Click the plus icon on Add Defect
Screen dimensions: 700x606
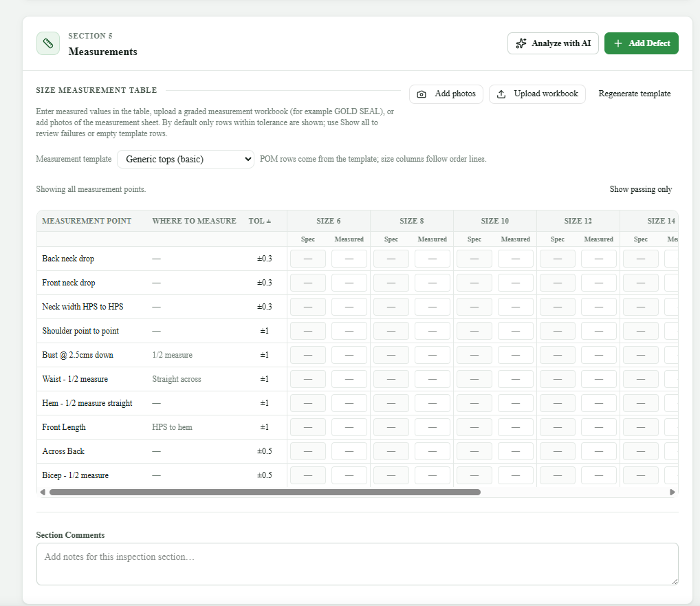[618, 43]
